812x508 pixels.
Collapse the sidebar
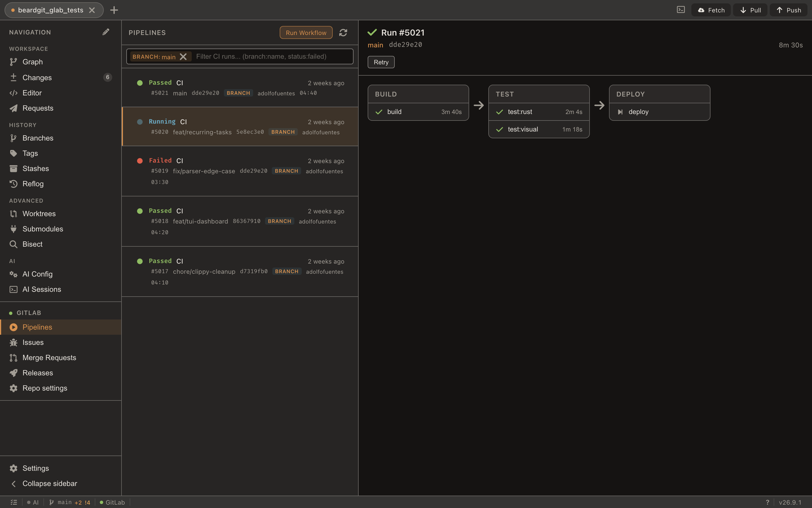[61, 483]
